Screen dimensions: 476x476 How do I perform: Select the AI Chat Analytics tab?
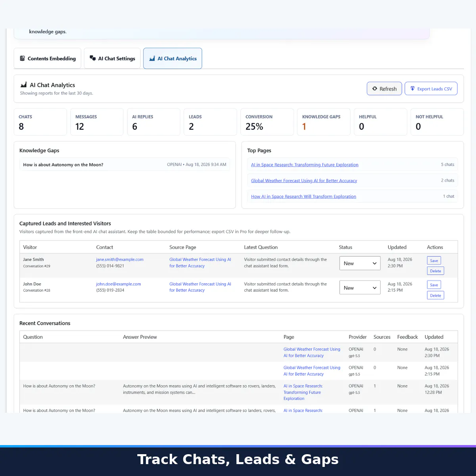point(173,58)
